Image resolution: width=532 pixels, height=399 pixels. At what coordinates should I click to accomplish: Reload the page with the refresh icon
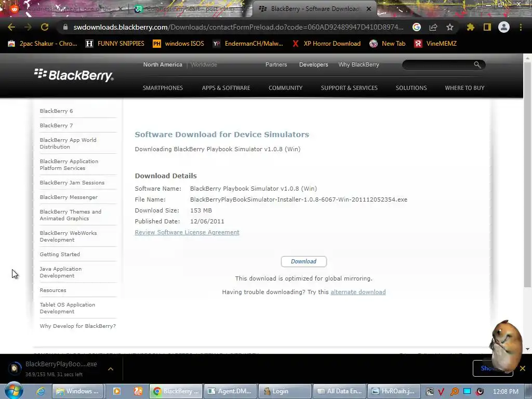click(x=45, y=27)
